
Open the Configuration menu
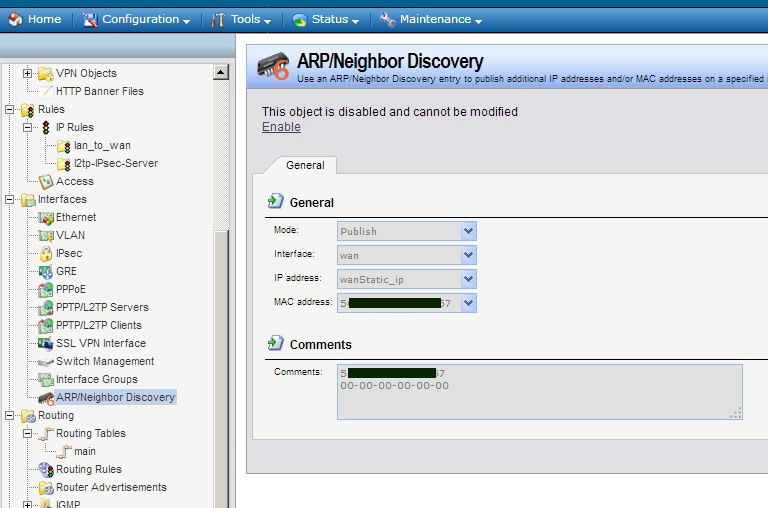coord(137,19)
